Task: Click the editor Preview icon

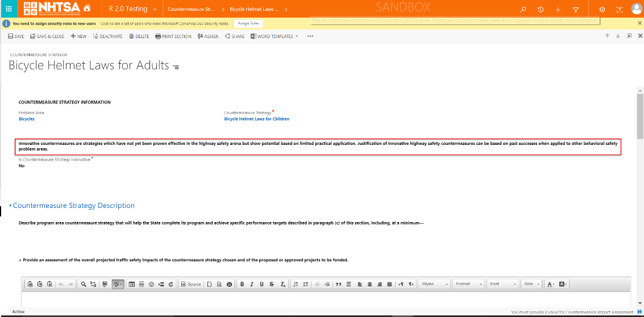Action: (219, 284)
